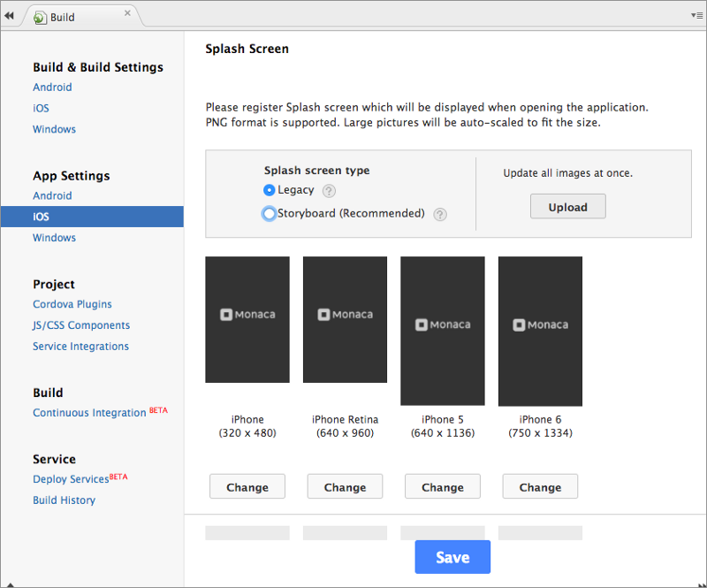Select the Legacy splash screen type
The height and width of the screenshot is (588, 707).
(x=269, y=190)
